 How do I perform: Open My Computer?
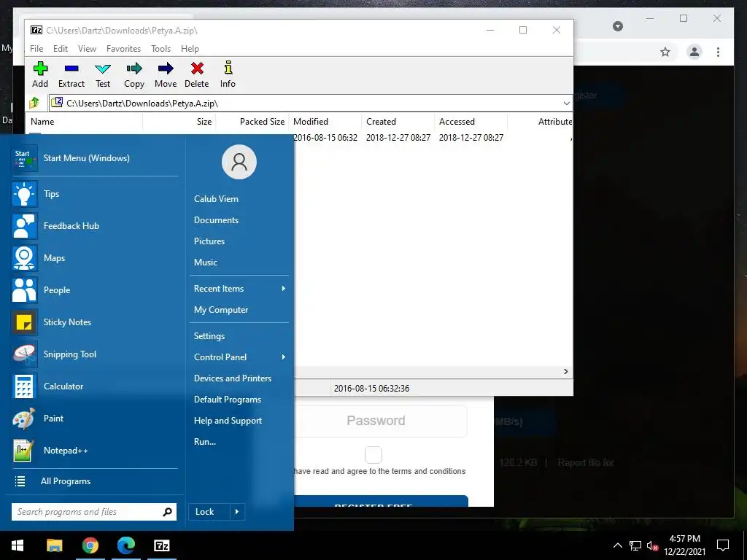pyautogui.click(x=221, y=309)
